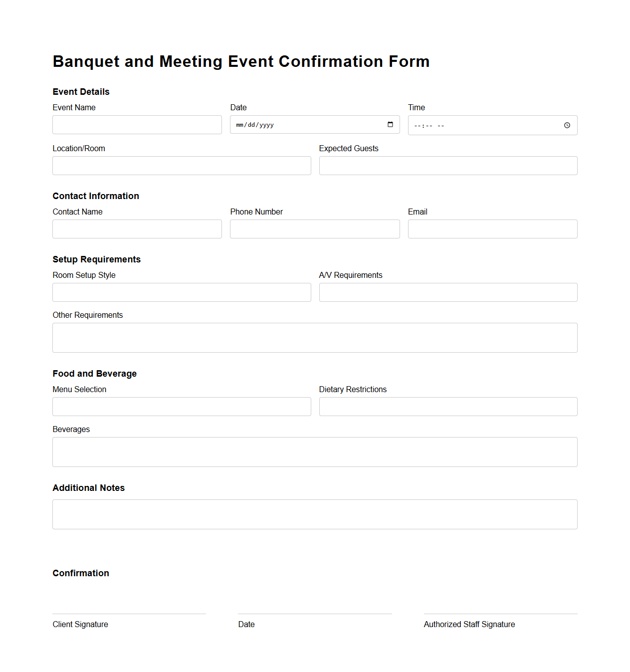Click the Location/Room input field
630x672 pixels.
coord(182,165)
